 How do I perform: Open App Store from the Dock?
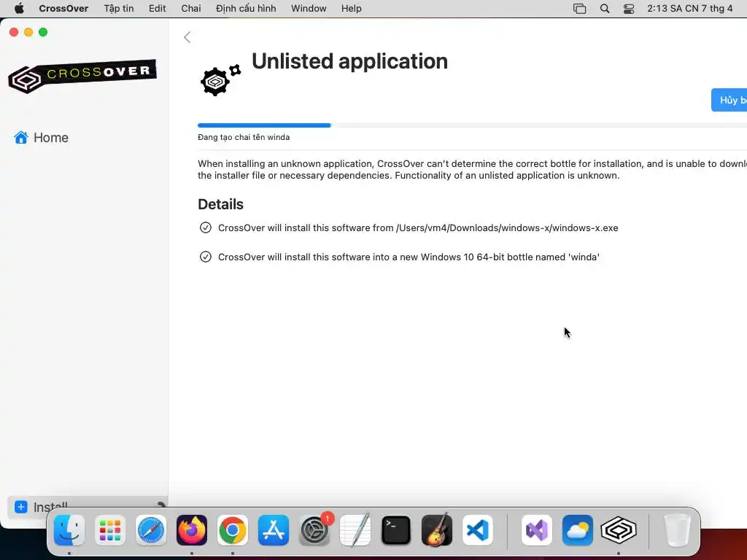tap(274, 530)
